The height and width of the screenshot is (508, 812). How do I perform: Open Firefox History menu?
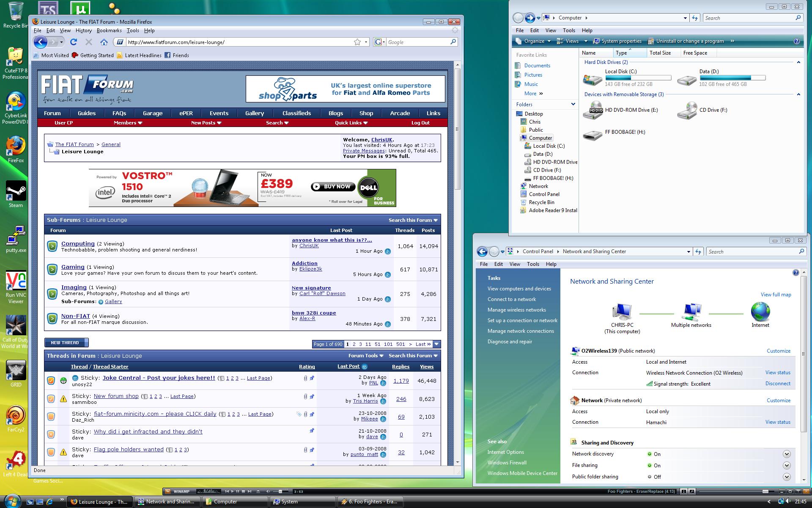(83, 30)
